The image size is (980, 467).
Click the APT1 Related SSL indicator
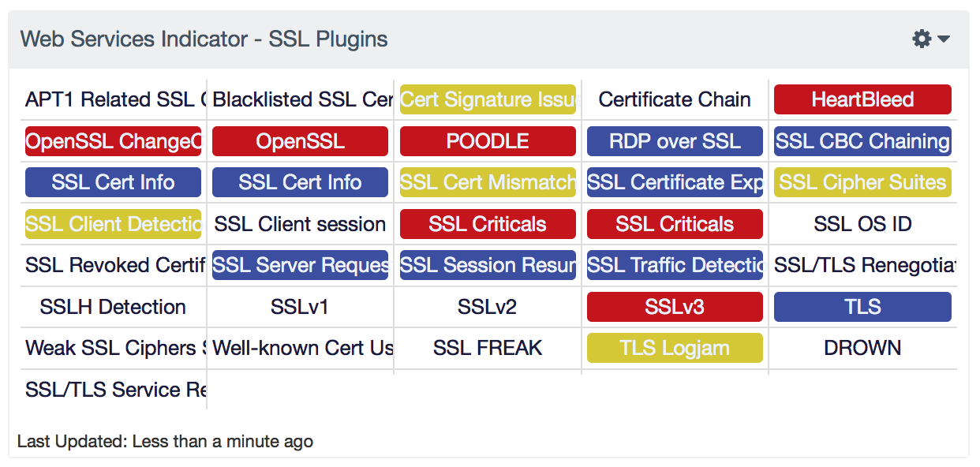(x=114, y=100)
